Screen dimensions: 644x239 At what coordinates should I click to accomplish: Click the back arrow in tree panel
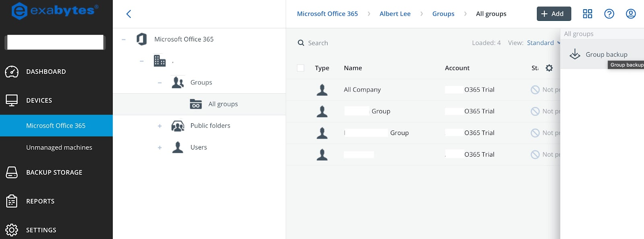[x=129, y=14]
